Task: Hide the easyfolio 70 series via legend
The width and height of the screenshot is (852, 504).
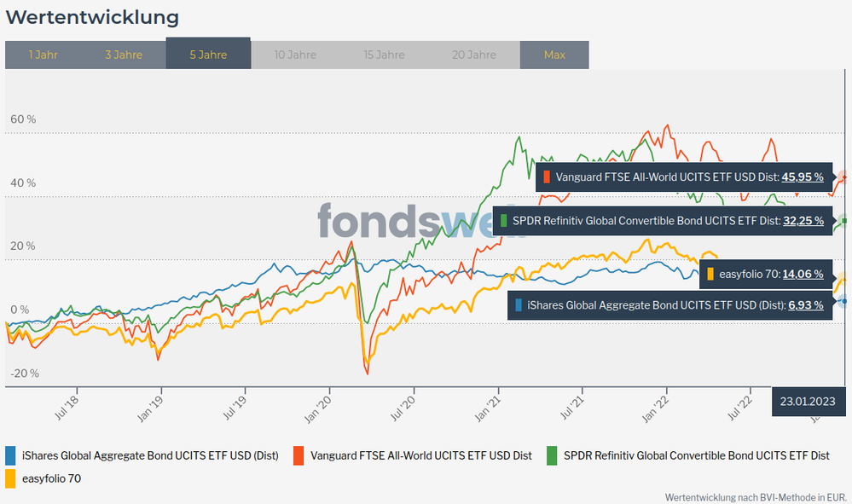Action: (x=51, y=478)
